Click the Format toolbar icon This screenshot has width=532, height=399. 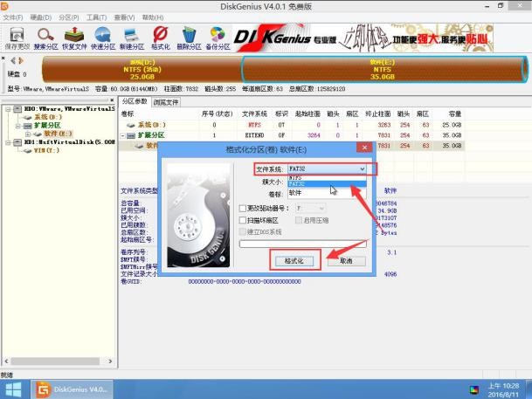tap(161, 38)
